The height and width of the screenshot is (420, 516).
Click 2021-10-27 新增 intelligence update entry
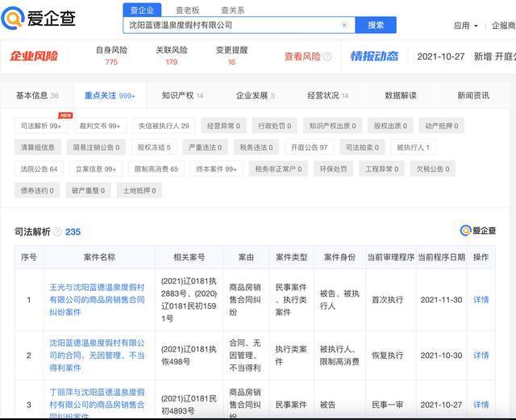pos(466,56)
